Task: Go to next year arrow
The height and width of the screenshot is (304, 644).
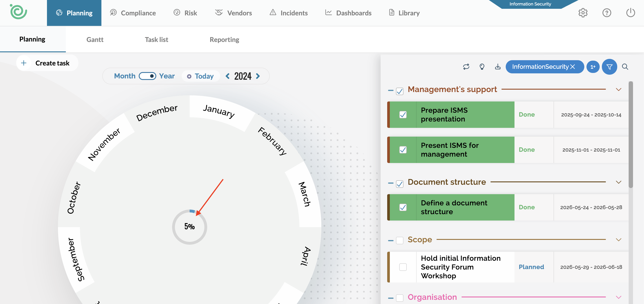Action: [x=258, y=76]
